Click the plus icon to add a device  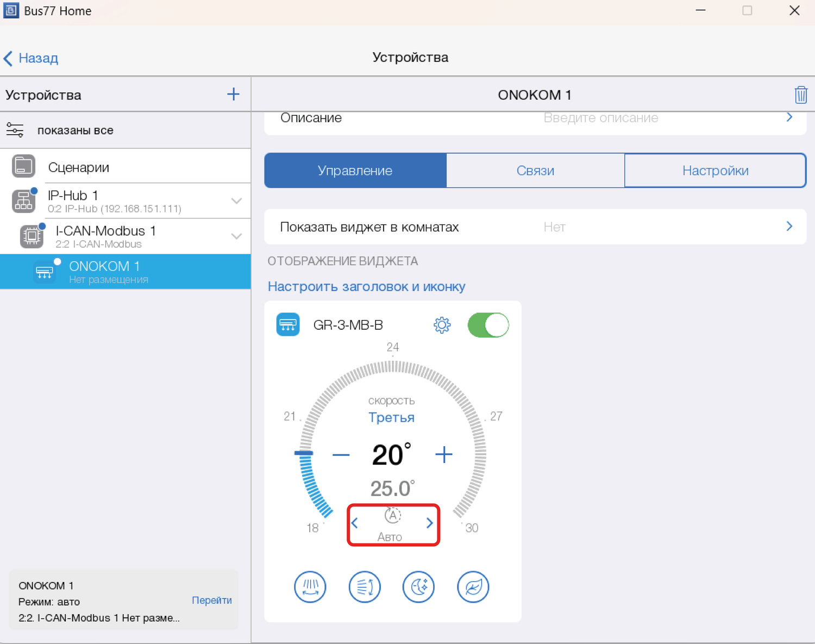coord(233,95)
